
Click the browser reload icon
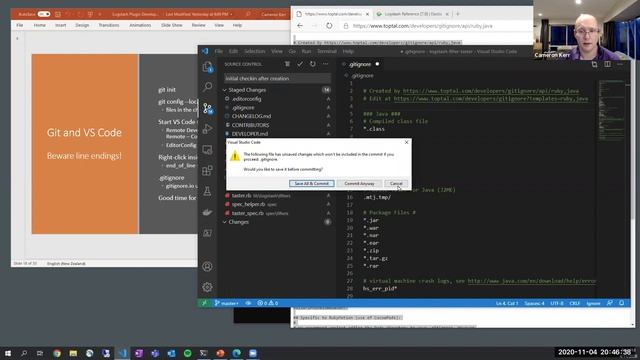tap(329, 26)
